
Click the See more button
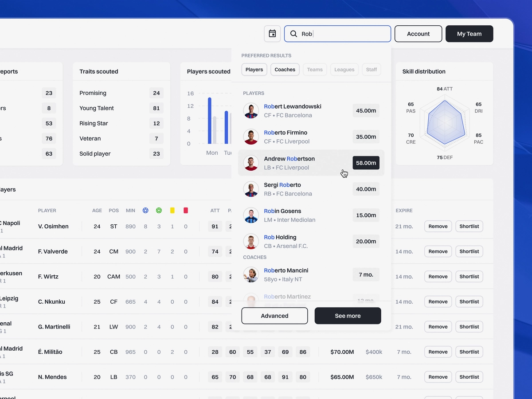click(348, 316)
